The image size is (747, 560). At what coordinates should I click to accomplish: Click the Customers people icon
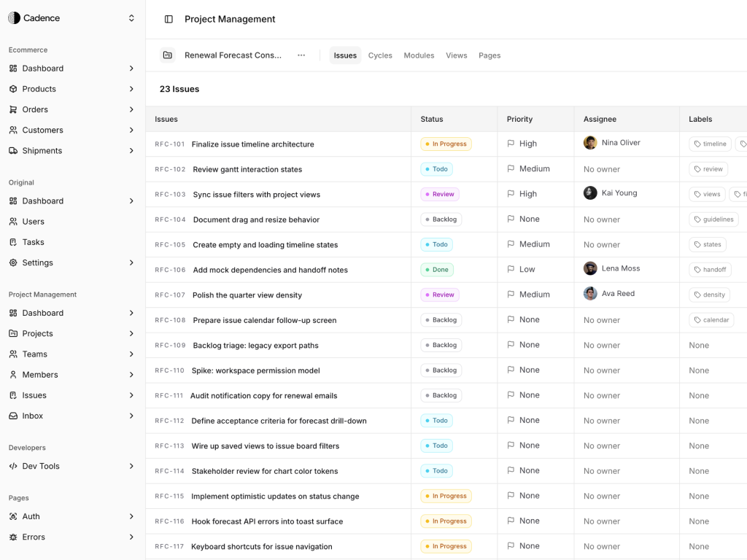coord(13,130)
